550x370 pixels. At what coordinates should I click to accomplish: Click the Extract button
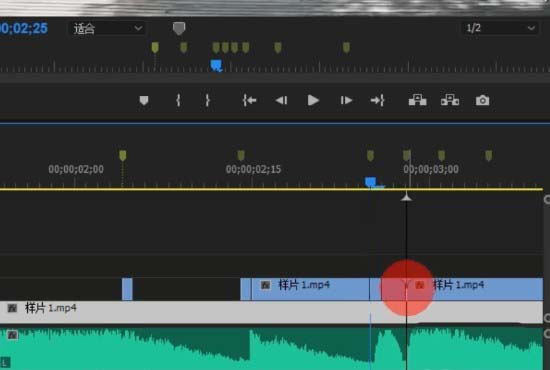click(x=450, y=100)
